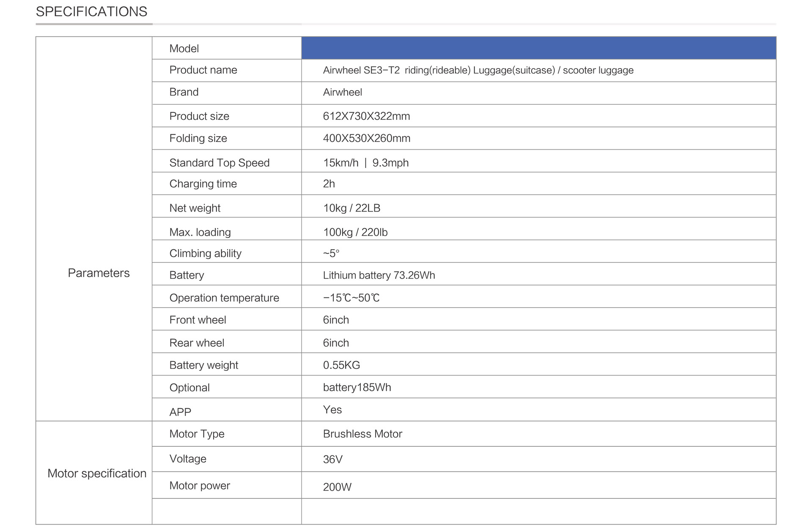Select the ~5° climbing value
Viewport: 812px width, 531px height.
tap(331, 253)
